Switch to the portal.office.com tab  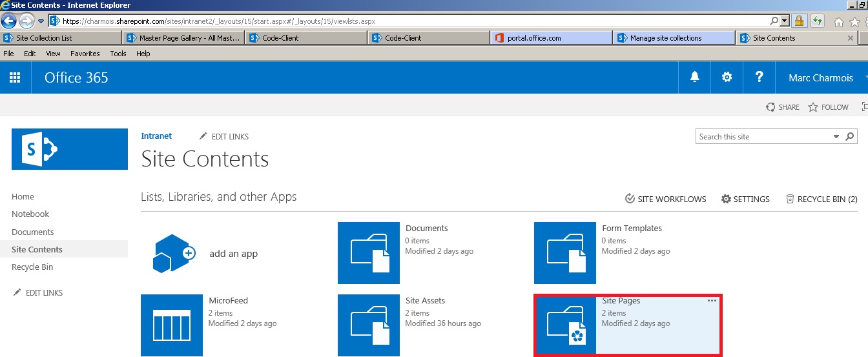pos(552,38)
